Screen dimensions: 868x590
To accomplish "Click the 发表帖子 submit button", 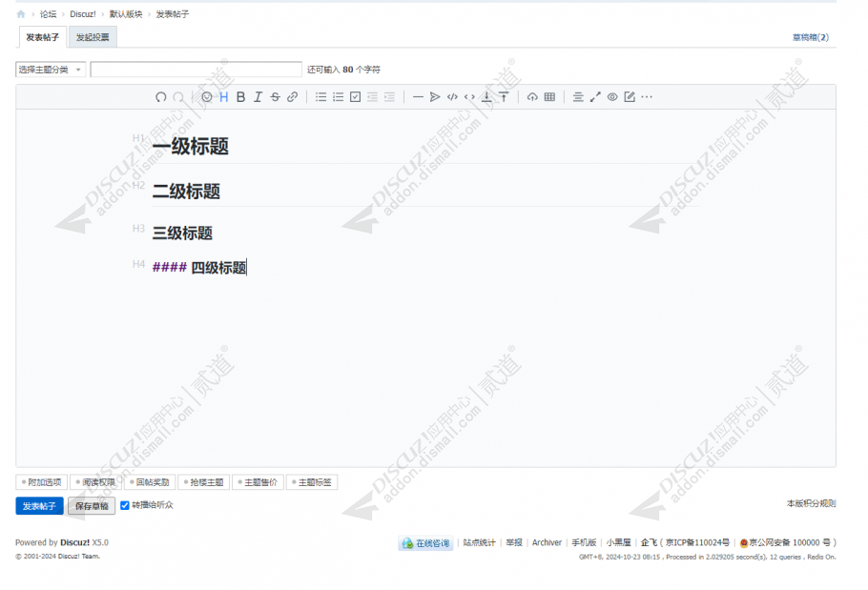I will (x=39, y=506).
